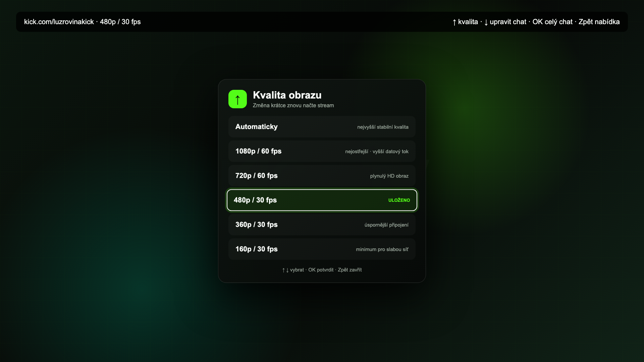Click the 'minimum pro slabou síť' description
The width and height of the screenshot is (644, 362).
pos(382,249)
